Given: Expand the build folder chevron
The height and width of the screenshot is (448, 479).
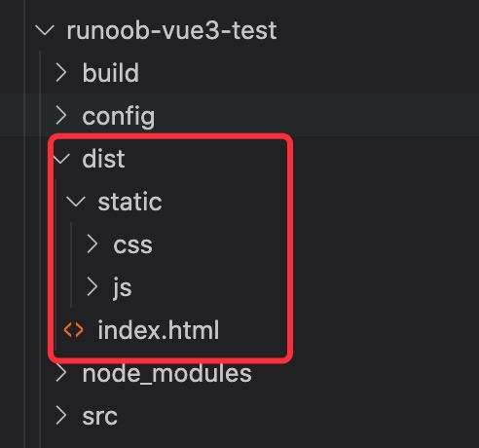Looking at the screenshot, I should tap(61, 73).
